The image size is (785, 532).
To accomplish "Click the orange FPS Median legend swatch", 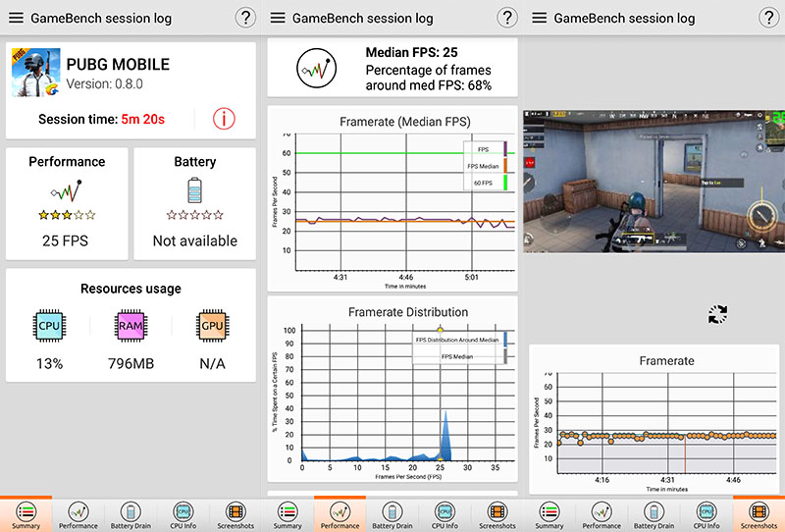I will (x=505, y=166).
